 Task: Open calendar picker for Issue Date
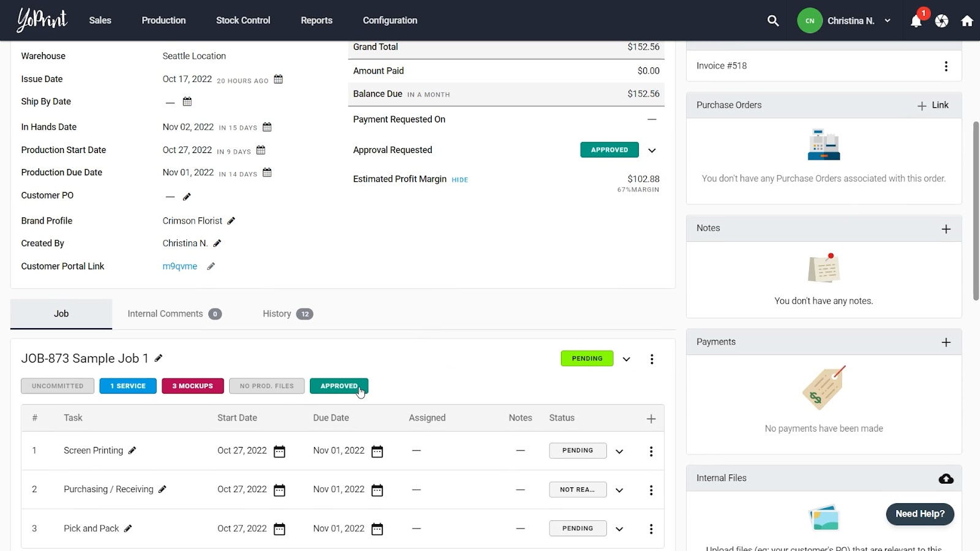[278, 79]
